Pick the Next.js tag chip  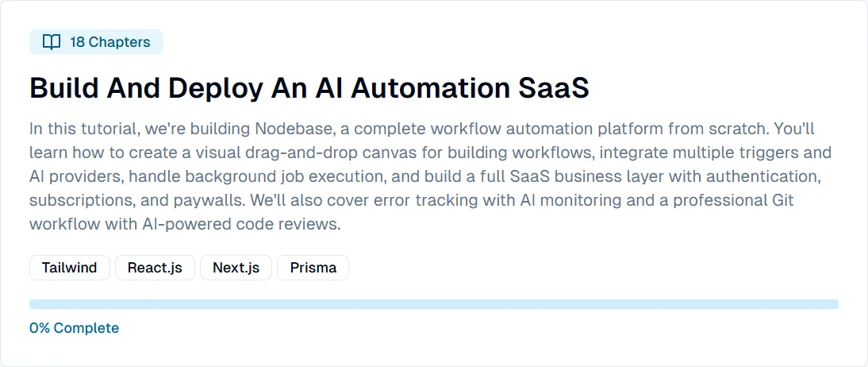[236, 268]
